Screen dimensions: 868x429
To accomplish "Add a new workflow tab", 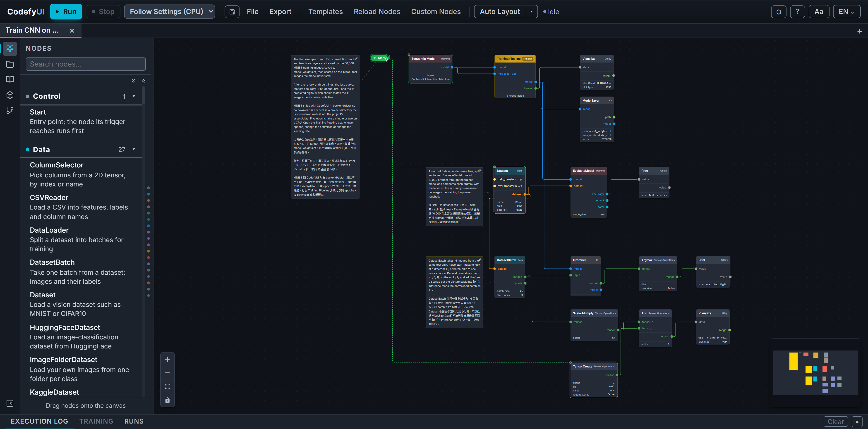I will 860,31.
